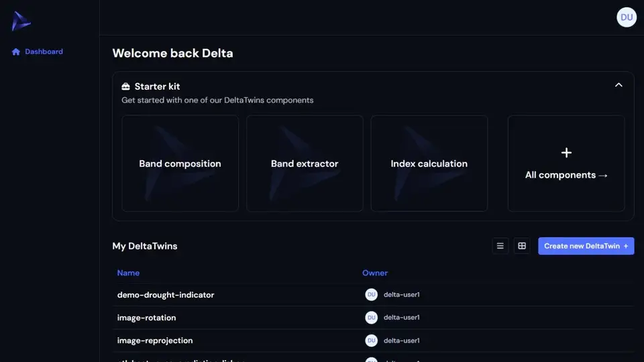The height and width of the screenshot is (362, 644).
Task: Open the Dashboard menu item
Action: coord(44,52)
